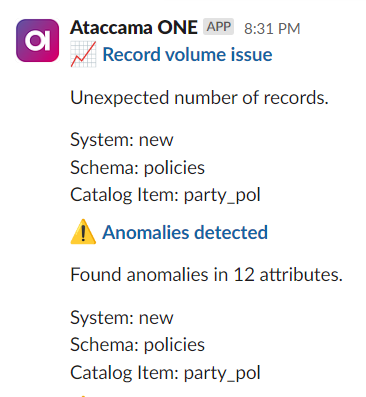Click the red chart trend emoji icon

(83, 54)
